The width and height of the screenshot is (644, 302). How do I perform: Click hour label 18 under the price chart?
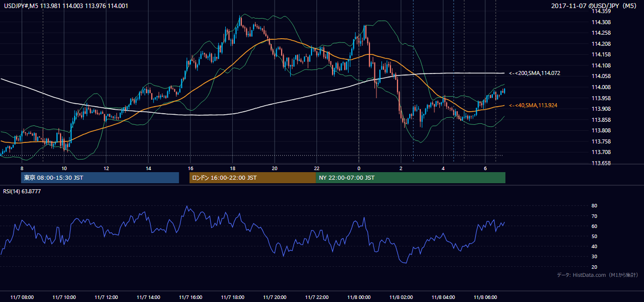[x=232, y=168]
